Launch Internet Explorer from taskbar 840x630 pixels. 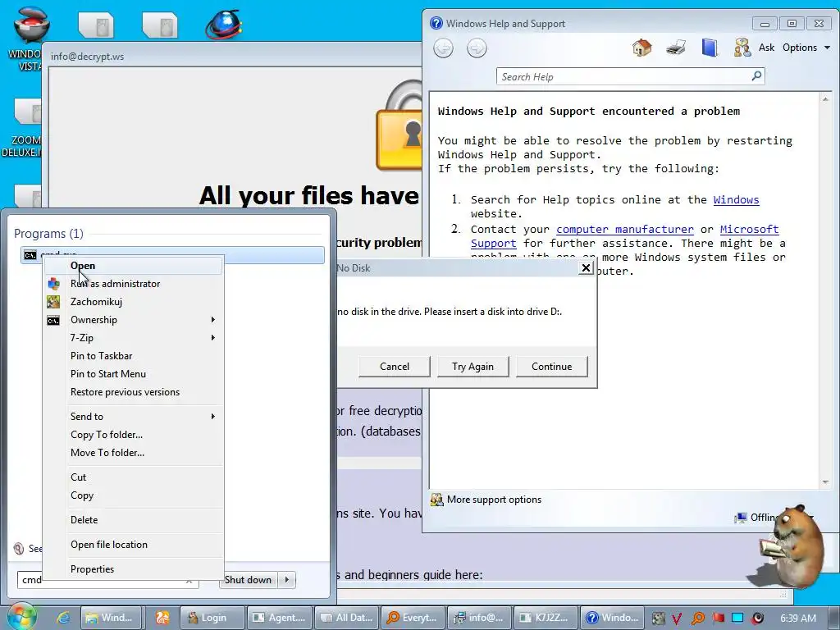tap(63, 618)
